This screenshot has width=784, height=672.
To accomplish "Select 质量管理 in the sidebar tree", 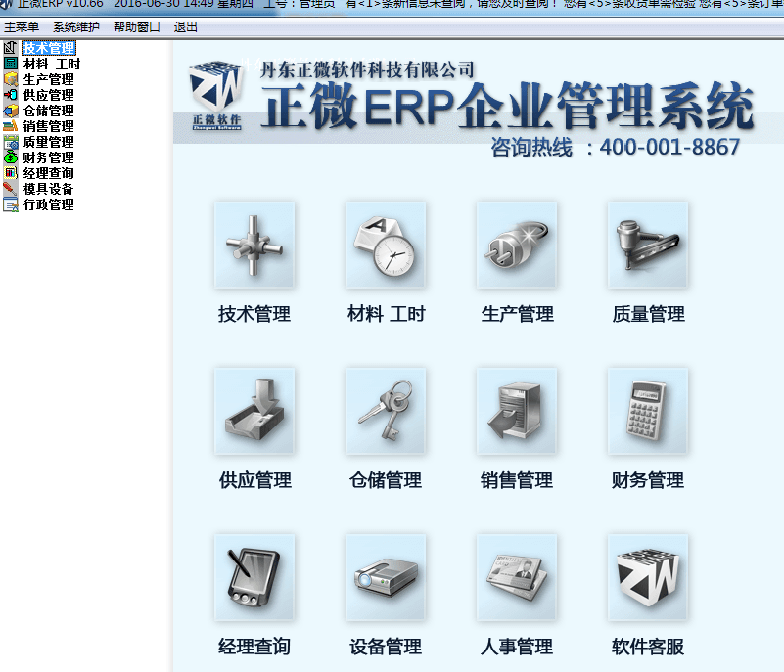I will click(x=49, y=142).
